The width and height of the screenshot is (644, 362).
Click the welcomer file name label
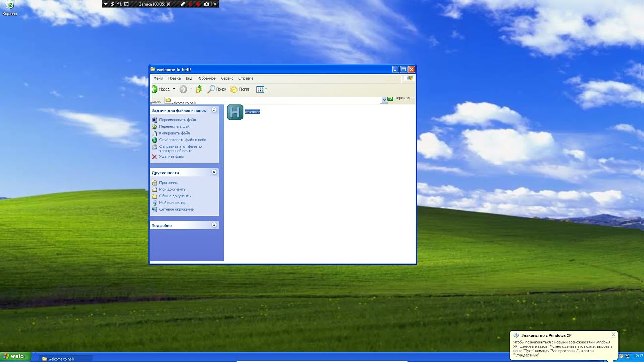tap(253, 112)
